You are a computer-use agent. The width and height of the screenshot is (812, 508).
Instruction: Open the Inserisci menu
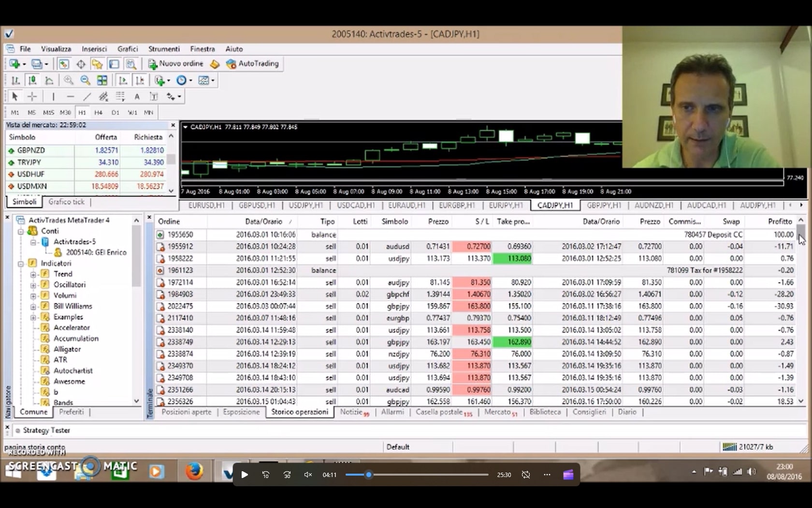pos(94,49)
